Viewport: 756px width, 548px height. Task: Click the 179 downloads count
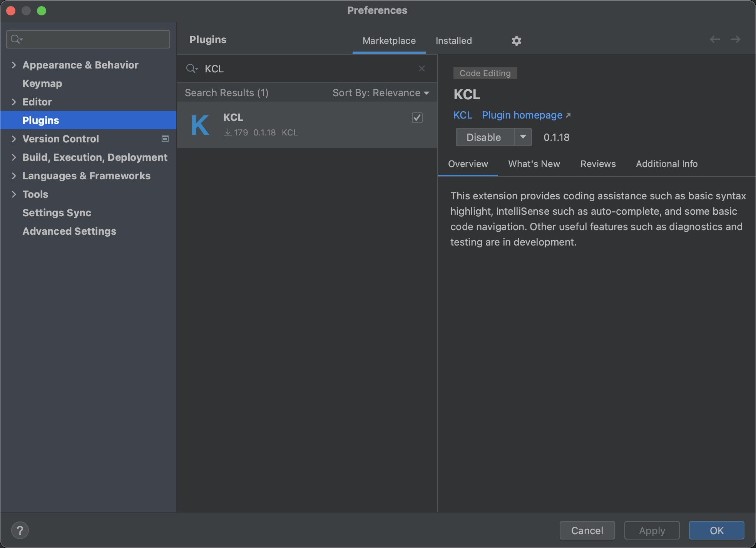pyautogui.click(x=237, y=132)
